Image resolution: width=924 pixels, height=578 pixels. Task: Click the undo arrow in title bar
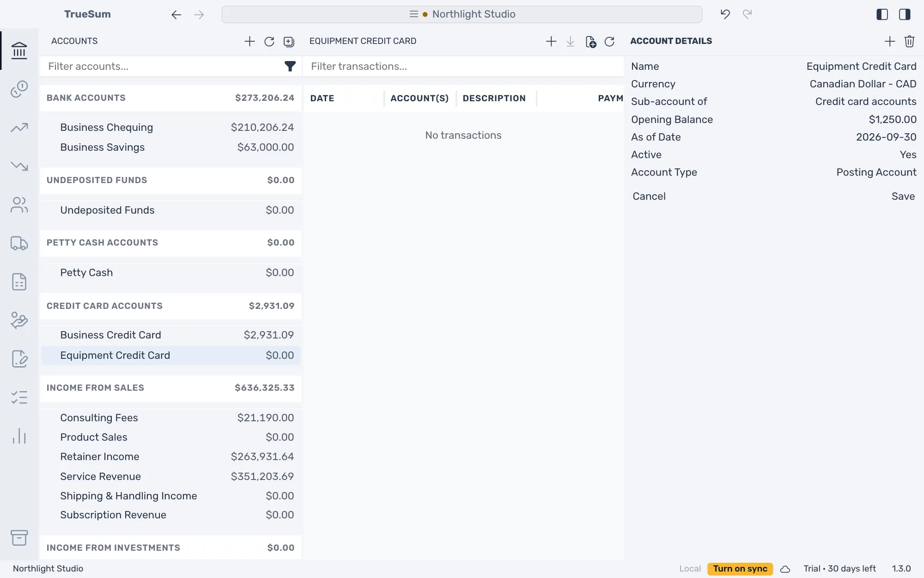[x=725, y=14]
